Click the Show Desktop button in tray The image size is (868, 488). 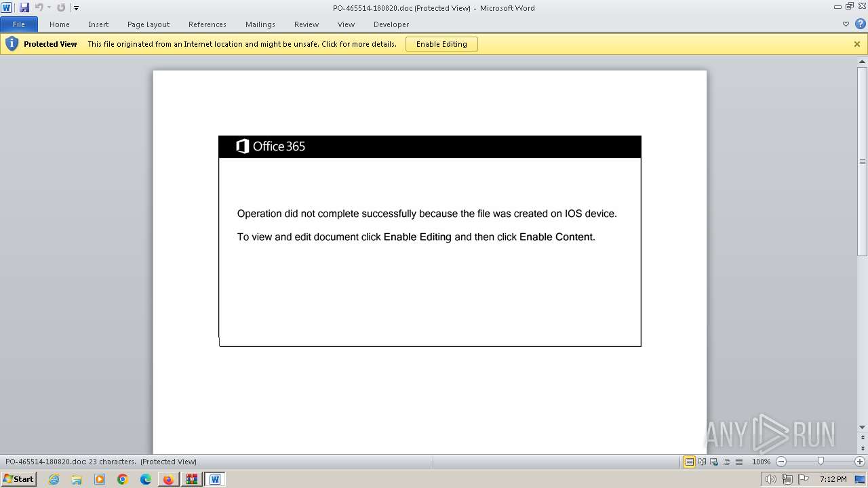coord(861,479)
